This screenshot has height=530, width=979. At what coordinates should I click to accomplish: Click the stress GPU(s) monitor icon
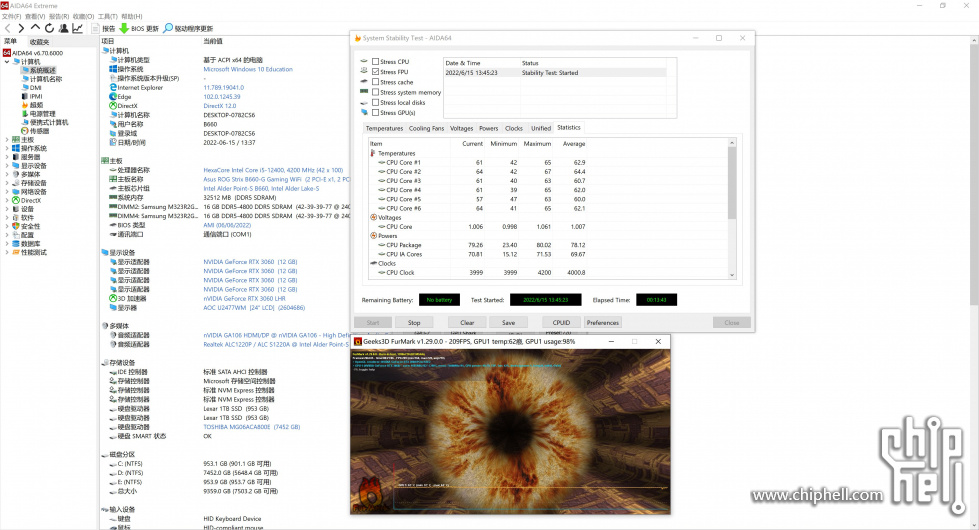(x=364, y=112)
